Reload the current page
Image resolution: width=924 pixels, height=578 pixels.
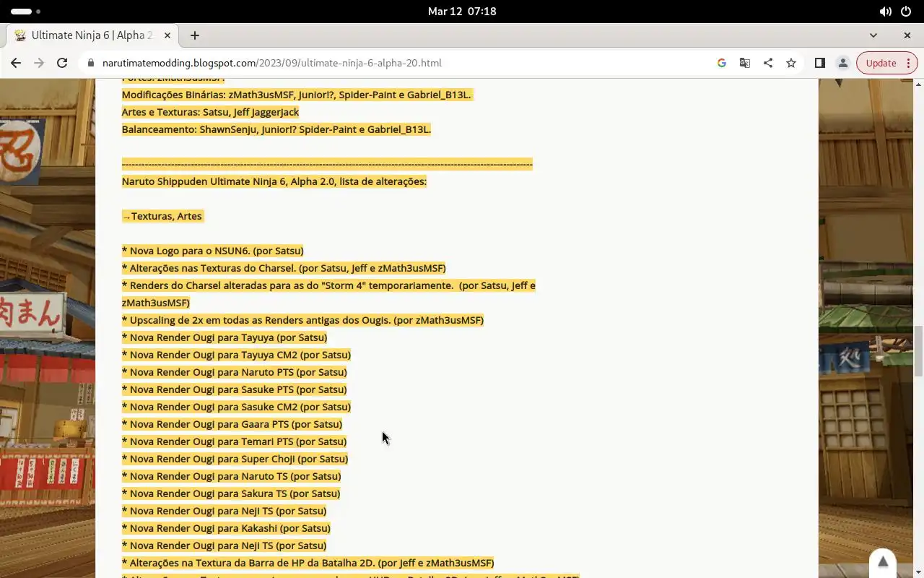62,63
